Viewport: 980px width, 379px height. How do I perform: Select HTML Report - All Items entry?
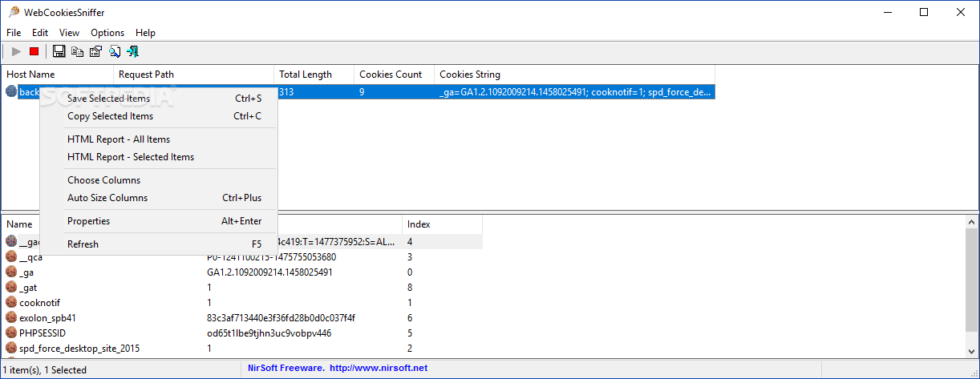pos(119,139)
